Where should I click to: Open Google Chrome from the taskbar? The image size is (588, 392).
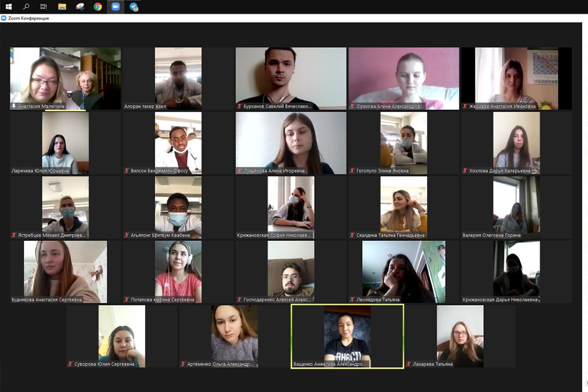pyautogui.click(x=98, y=6)
